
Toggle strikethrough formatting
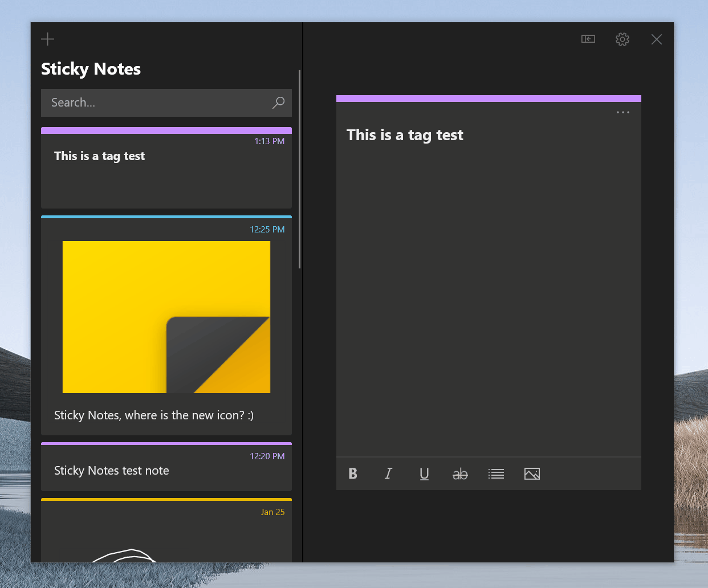click(x=460, y=473)
